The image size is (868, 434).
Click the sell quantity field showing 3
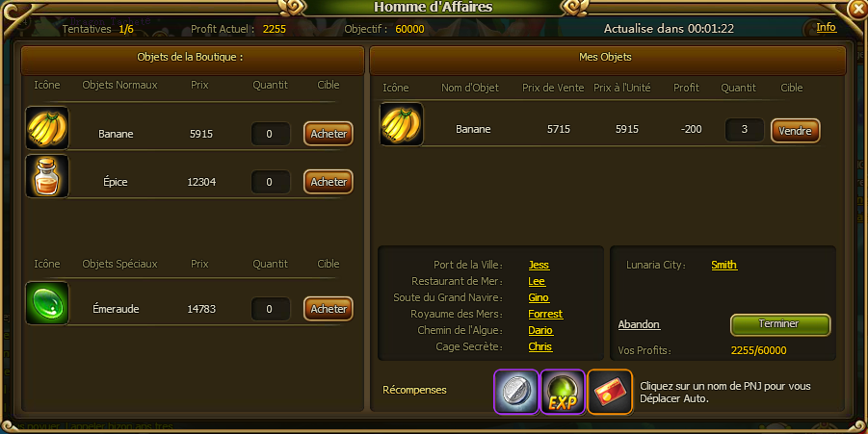pos(745,129)
